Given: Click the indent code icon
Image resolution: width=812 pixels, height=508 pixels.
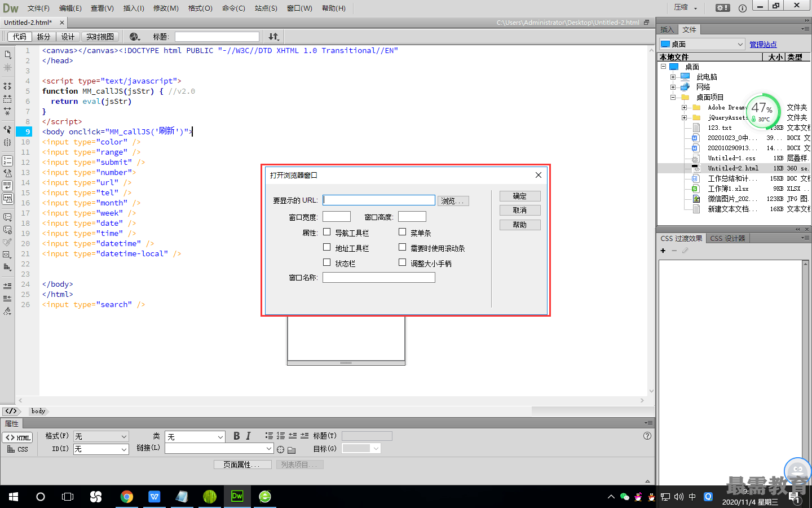Looking at the screenshot, I should coord(7,286).
